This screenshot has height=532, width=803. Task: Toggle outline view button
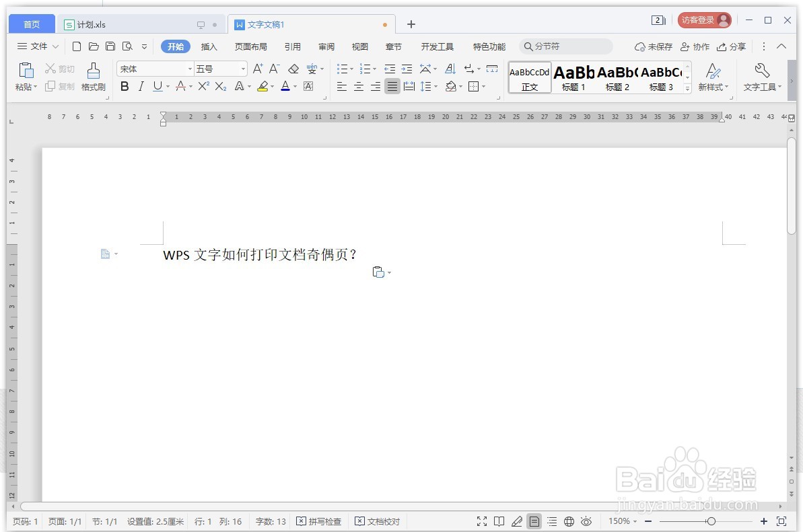[x=551, y=521]
